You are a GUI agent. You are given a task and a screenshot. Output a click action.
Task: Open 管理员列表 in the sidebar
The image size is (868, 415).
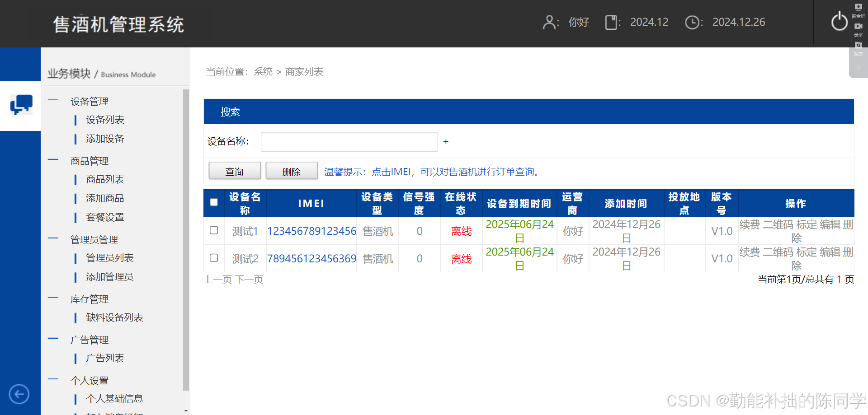pos(110,258)
